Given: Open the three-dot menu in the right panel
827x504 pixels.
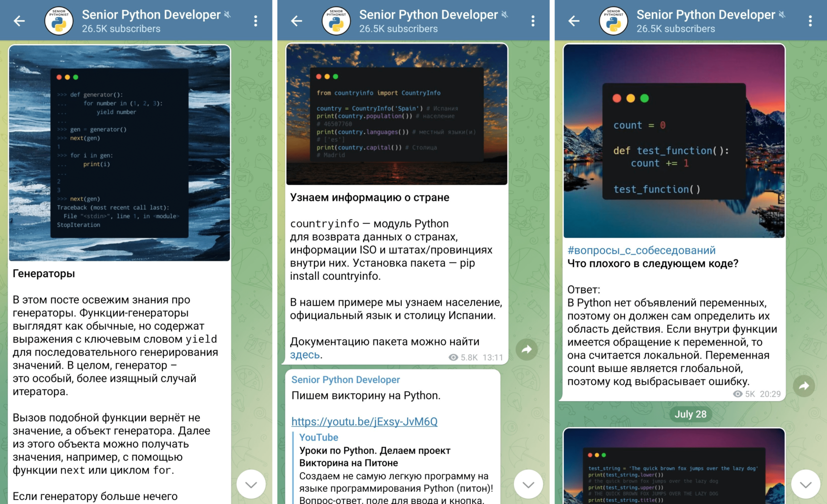Looking at the screenshot, I should point(810,20).
